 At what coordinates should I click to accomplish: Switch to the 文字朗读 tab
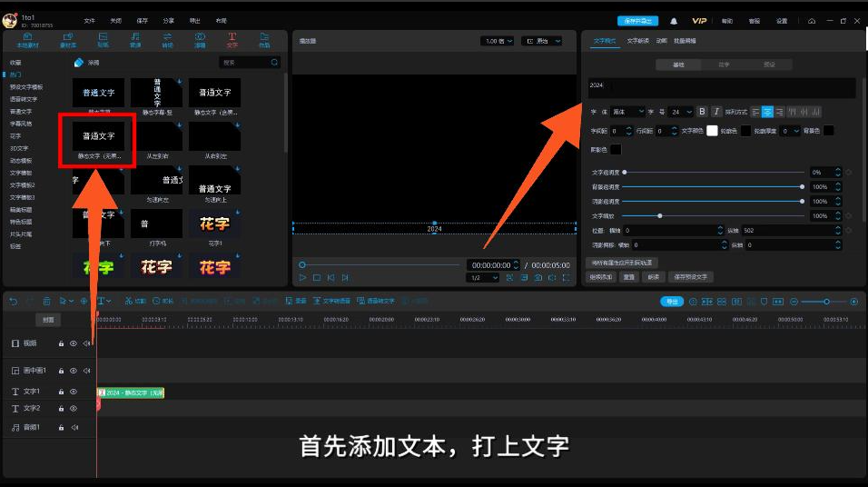(637, 41)
